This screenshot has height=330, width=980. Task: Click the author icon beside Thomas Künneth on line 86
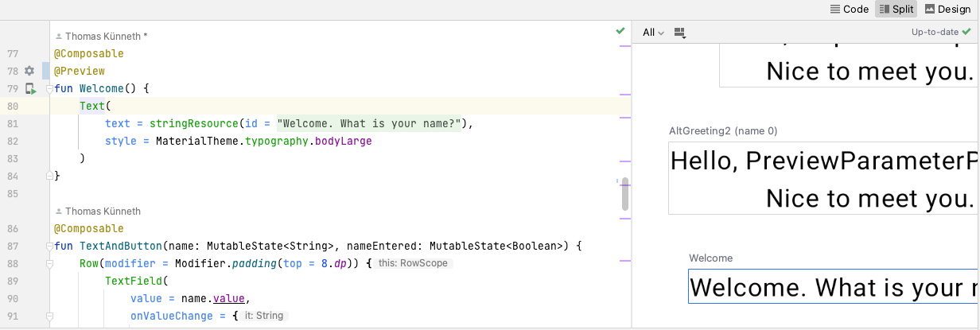pyautogui.click(x=59, y=212)
